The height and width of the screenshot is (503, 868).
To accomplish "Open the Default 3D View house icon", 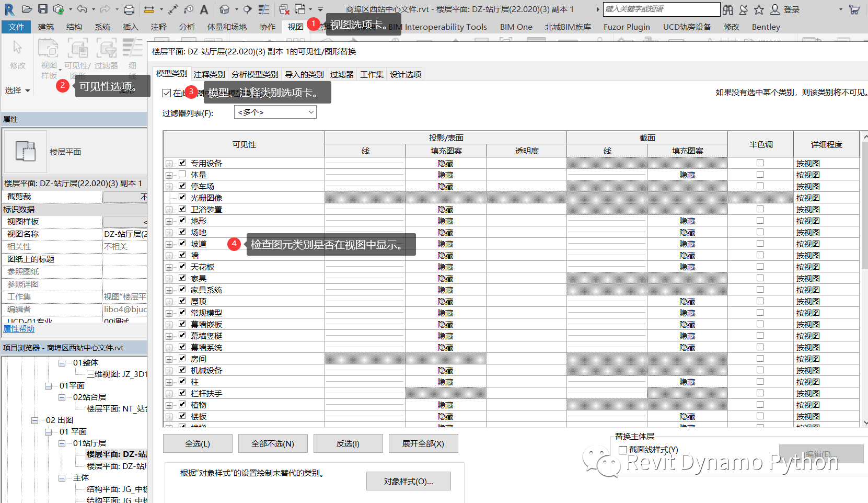I will (x=224, y=9).
